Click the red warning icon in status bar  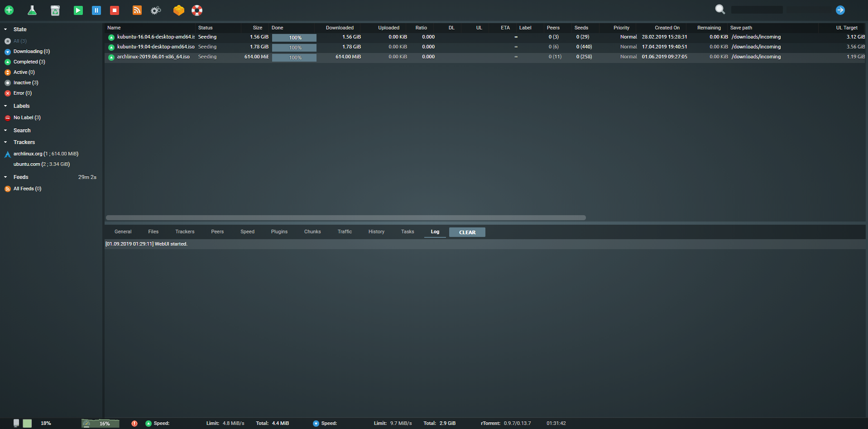(x=134, y=423)
